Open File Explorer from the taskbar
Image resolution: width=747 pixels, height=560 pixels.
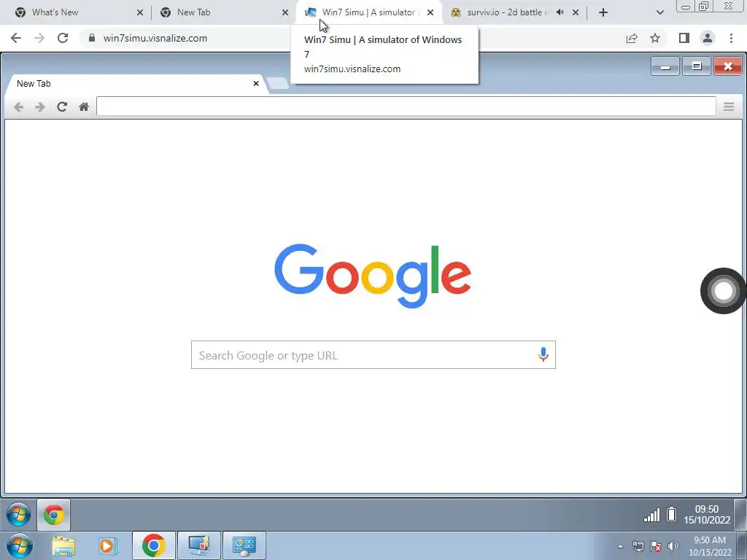pyautogui.click(x=64, y=546)
